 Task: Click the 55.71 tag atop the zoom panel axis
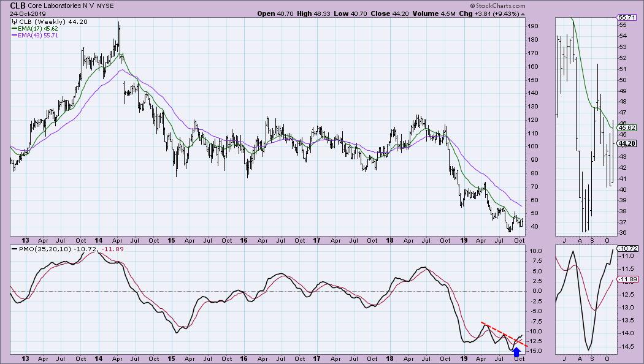(627, 17)
